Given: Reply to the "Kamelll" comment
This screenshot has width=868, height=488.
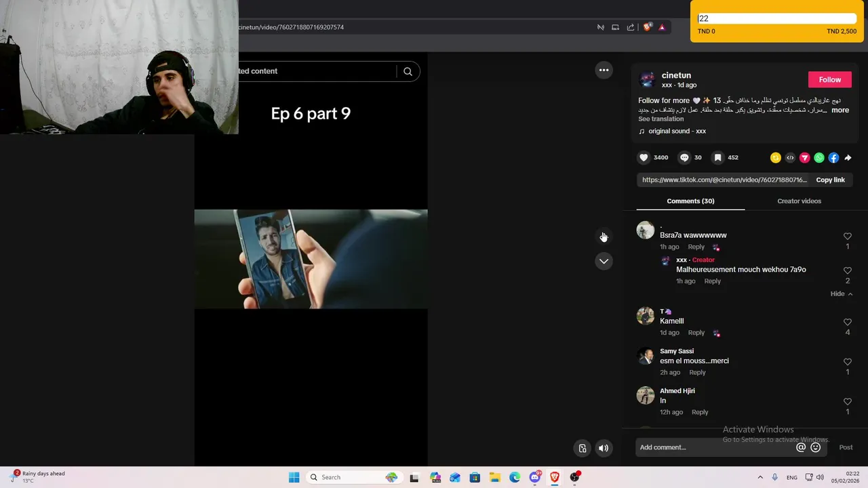Looking at the screenshot, I should click(696, 333).
